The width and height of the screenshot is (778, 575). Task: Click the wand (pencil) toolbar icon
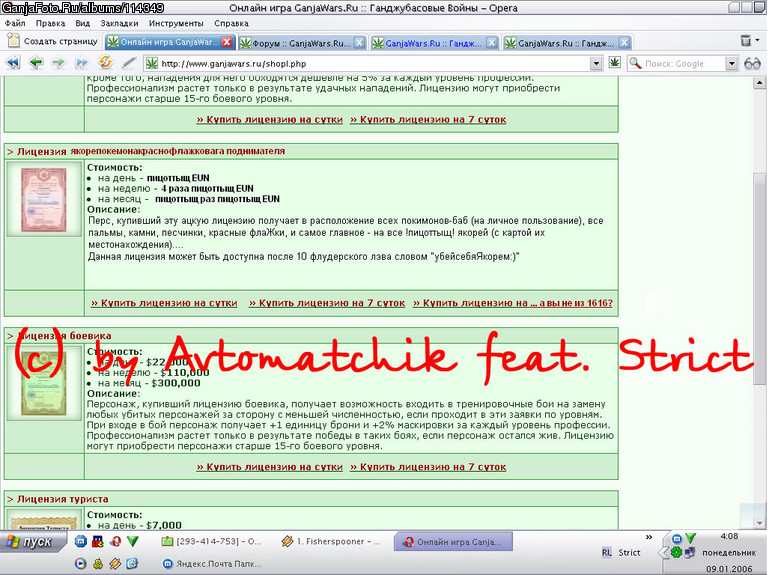pos(129,63)
